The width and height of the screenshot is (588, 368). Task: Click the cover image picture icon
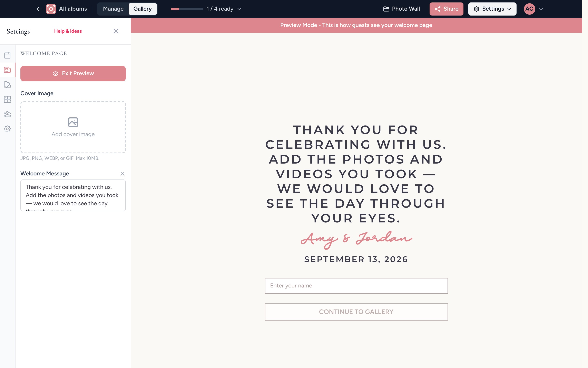click(x=73, y=122)
